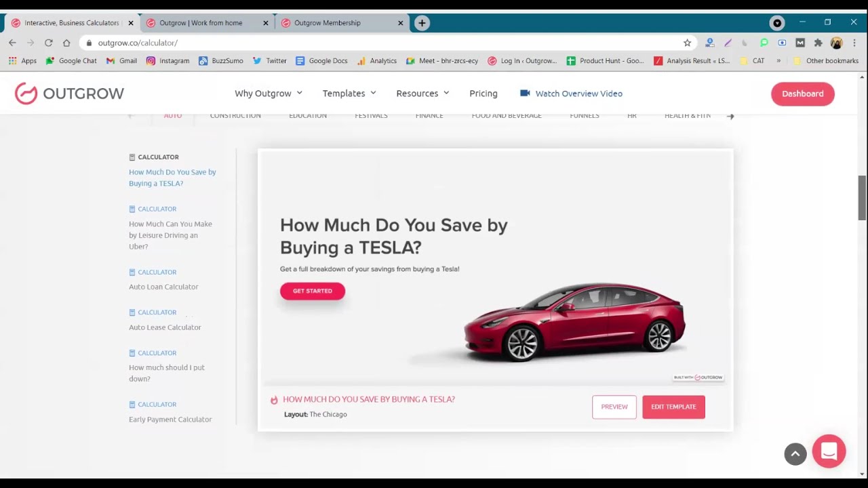Click the scroll-to-top arrow button
The height and width of the screenshot is (488, 868).
[795, 454]
